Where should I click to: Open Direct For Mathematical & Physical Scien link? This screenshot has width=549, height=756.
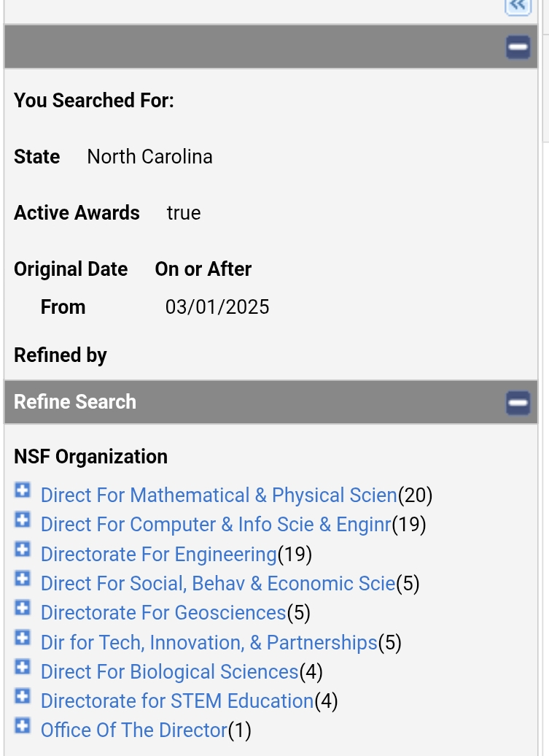pos(219,495)
